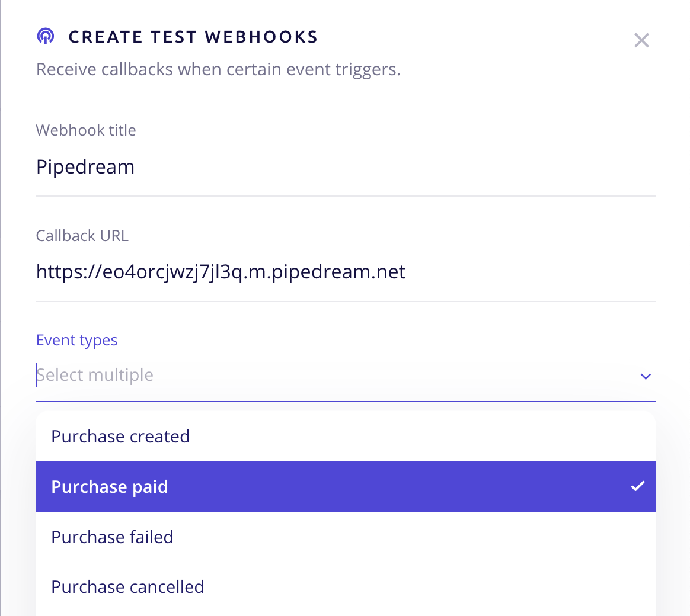Click the checkmark next to Purchase paid
690x616 pixels.
pyautogui.click(x=638, y=486)
